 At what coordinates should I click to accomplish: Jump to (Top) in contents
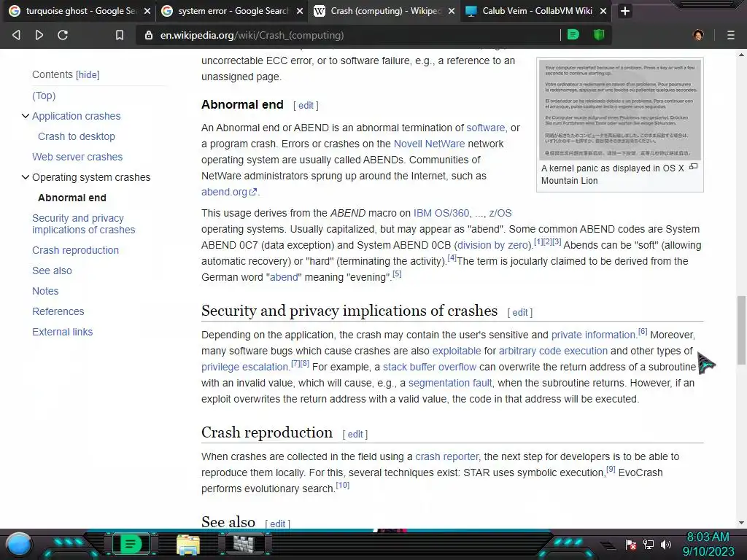44,96
